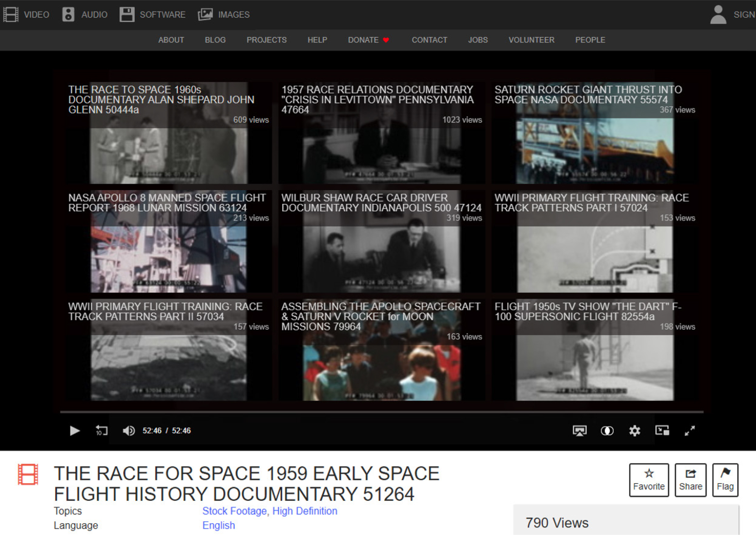Open AirPlay casting in the player
Screen dimensions: 756x535
click(x=580, y=431)
